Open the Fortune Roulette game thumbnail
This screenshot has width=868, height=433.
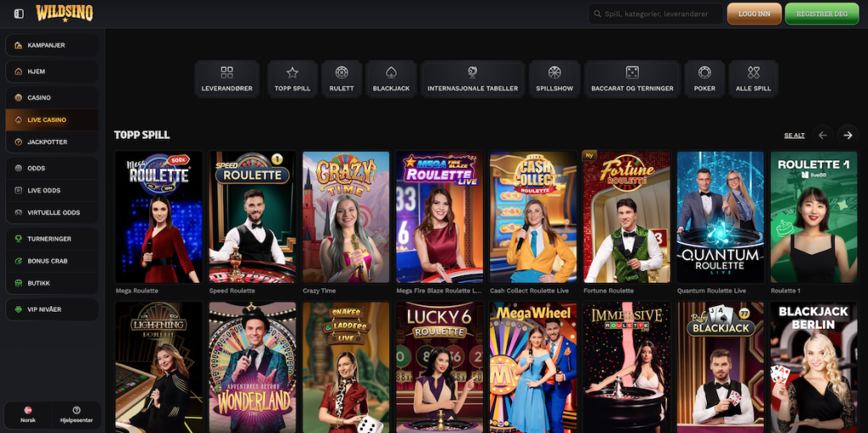[x=626, y=217]
